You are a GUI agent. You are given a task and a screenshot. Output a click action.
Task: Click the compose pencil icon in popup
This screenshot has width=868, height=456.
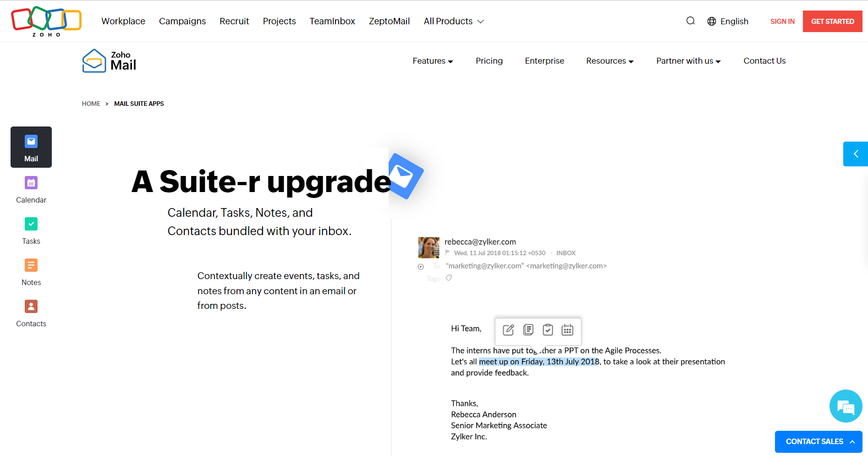tap(508, 330)
